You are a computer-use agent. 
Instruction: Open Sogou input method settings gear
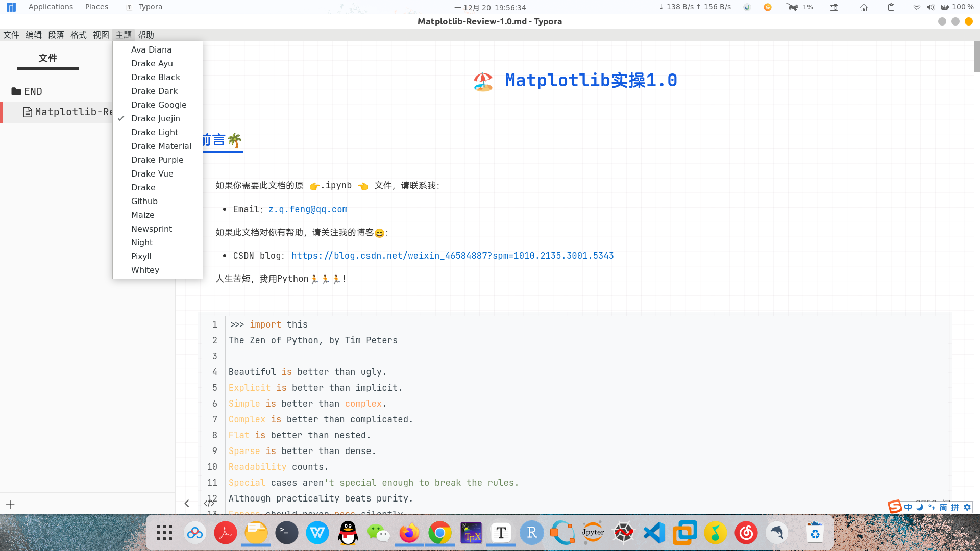[968, 507]
